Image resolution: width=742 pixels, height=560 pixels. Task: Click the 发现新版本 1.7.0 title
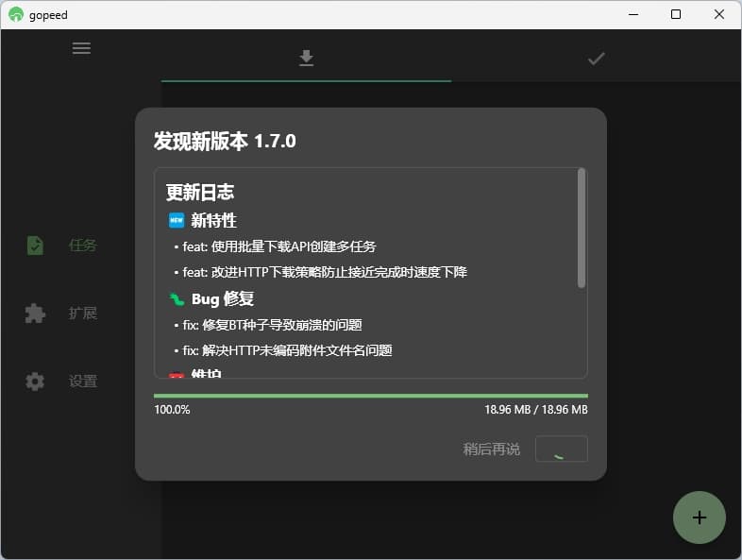point(225,141)
